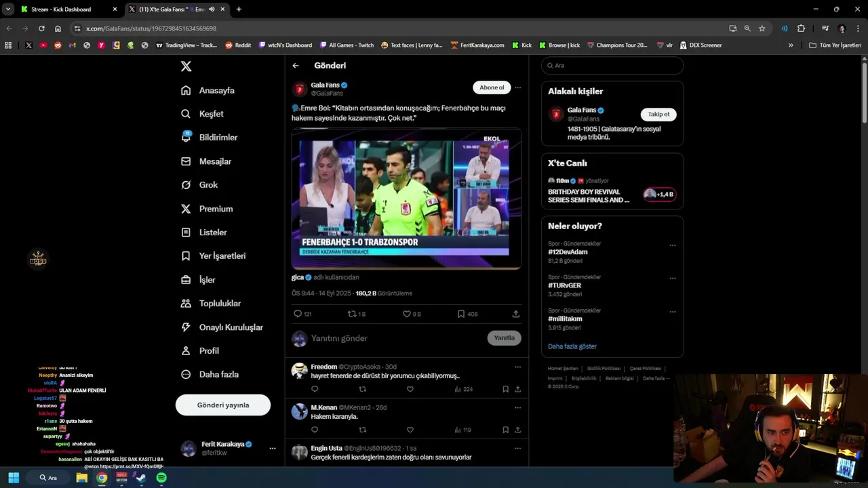Open more options for #12DevAdam trend
The height and width of the screenshot is (488, 868).
click(x=673, y=245)
